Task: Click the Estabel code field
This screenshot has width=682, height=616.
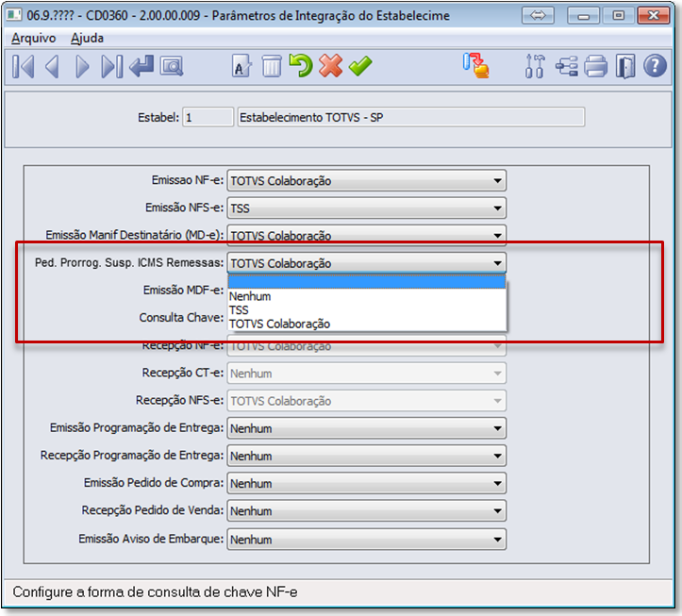Action: click(208, 118)
